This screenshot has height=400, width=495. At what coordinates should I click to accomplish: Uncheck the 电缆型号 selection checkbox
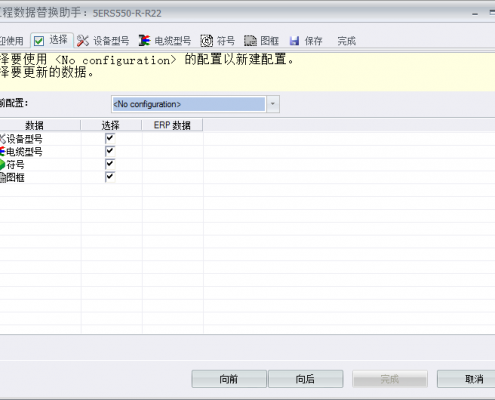(110, 151)
